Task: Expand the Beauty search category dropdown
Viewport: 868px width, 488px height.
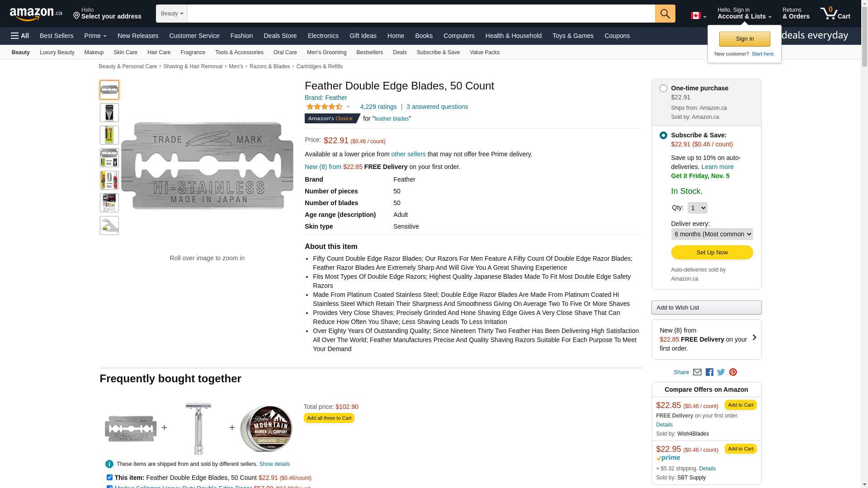Action: coord(172,14)
